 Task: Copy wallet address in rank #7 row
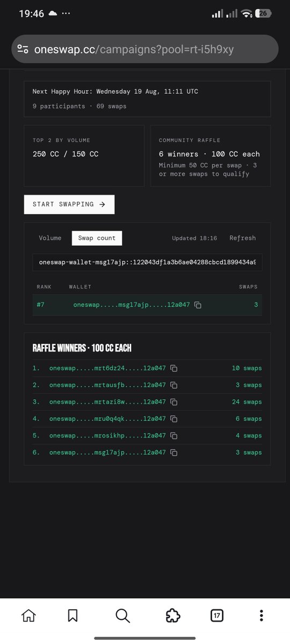[x=198, y=305]
